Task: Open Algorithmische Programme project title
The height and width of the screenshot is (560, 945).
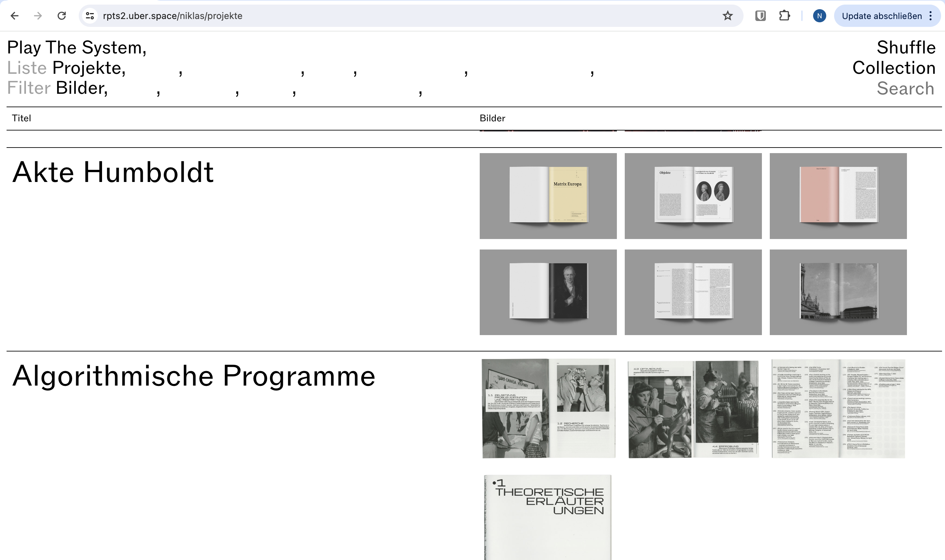Action: pos(194,376)
